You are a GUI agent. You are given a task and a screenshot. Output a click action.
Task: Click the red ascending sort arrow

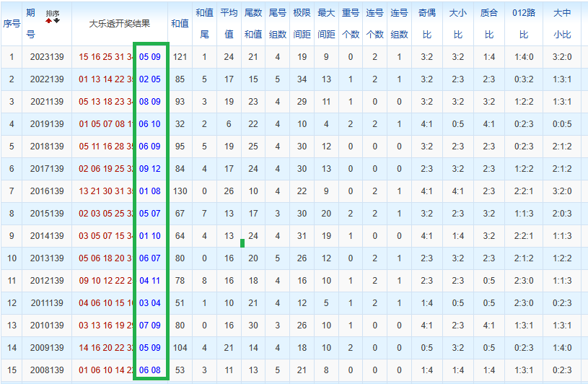click(x=49, y=21)
